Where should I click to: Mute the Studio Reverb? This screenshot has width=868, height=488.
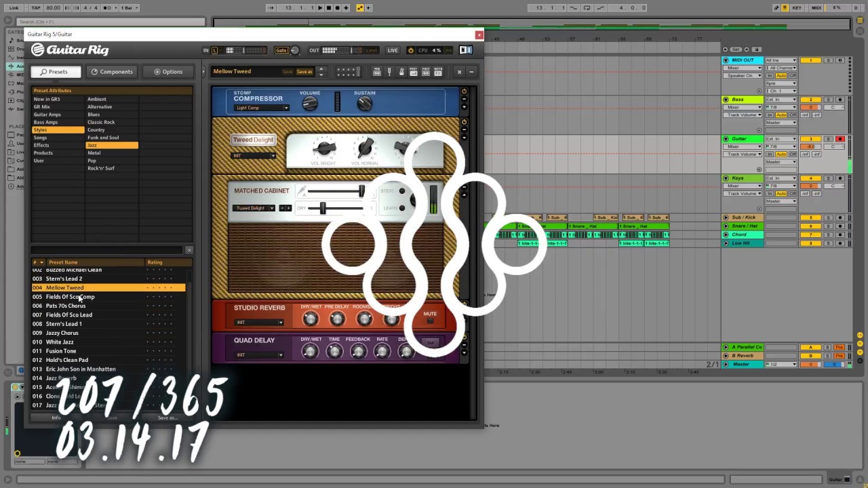pos(430,320)
